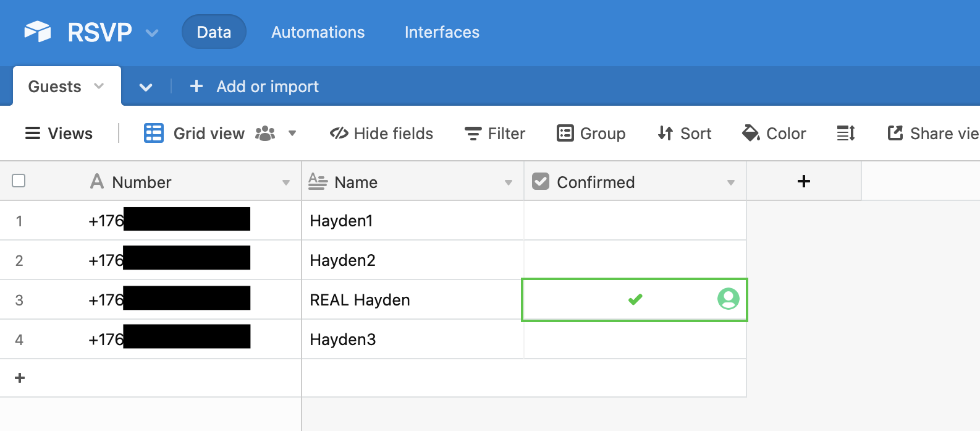980x431 pixels.
Task: Open the Color paint bucket option
Action: coord(774,134)
